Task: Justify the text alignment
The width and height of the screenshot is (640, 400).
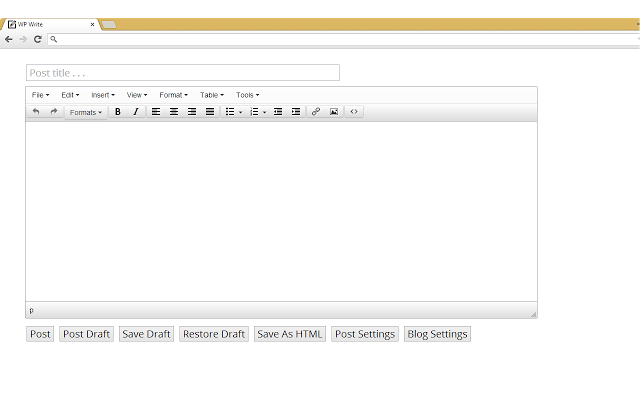Action: coord(210,112)
